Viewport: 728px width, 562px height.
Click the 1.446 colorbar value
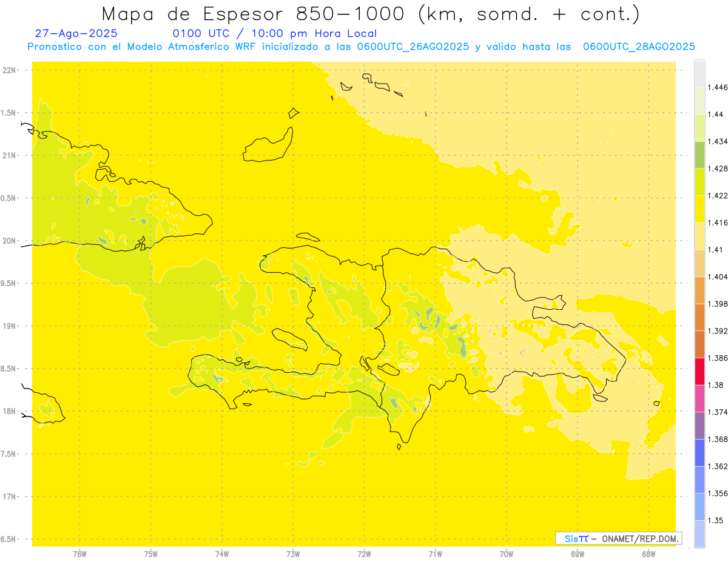click(718, 87)
